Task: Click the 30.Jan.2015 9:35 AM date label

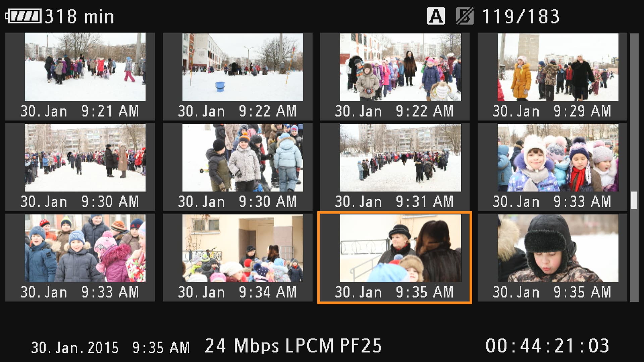Action: coord(111,348)
